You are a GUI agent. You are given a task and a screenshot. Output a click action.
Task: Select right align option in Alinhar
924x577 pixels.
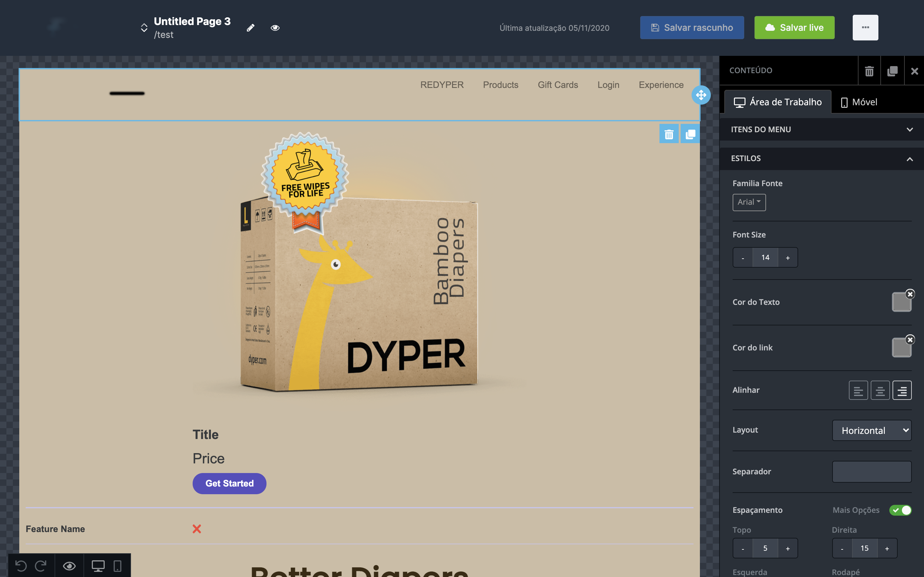click(x=902, y=391)
